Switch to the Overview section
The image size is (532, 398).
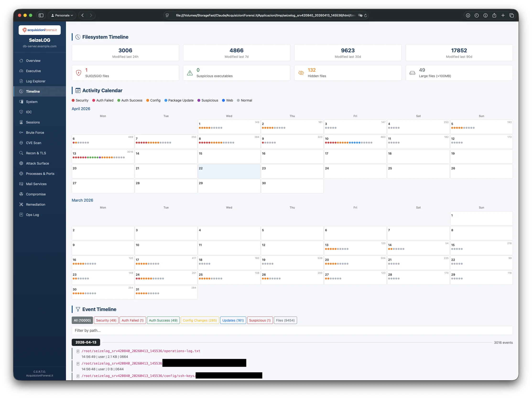pyautogui.click(x=33, y=61)
